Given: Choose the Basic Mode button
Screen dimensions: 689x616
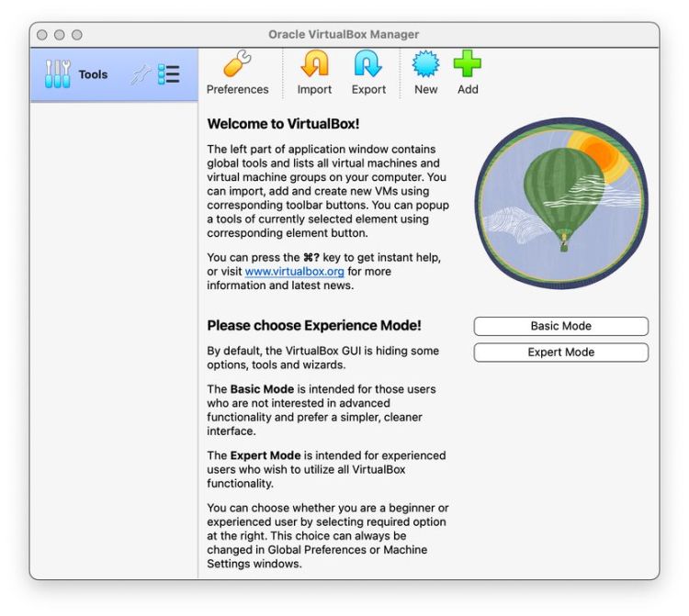Looking at the screenshot, I should (x=560, y=326).
